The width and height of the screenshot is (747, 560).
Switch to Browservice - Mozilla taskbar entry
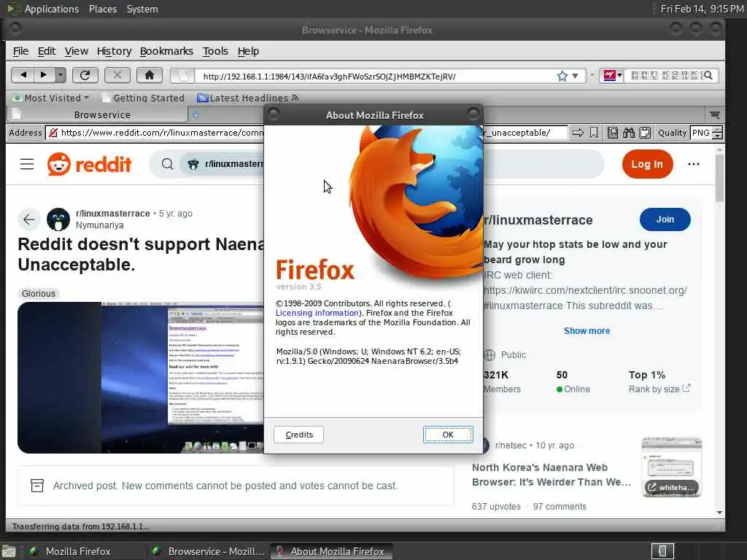(x=209, y=551)
